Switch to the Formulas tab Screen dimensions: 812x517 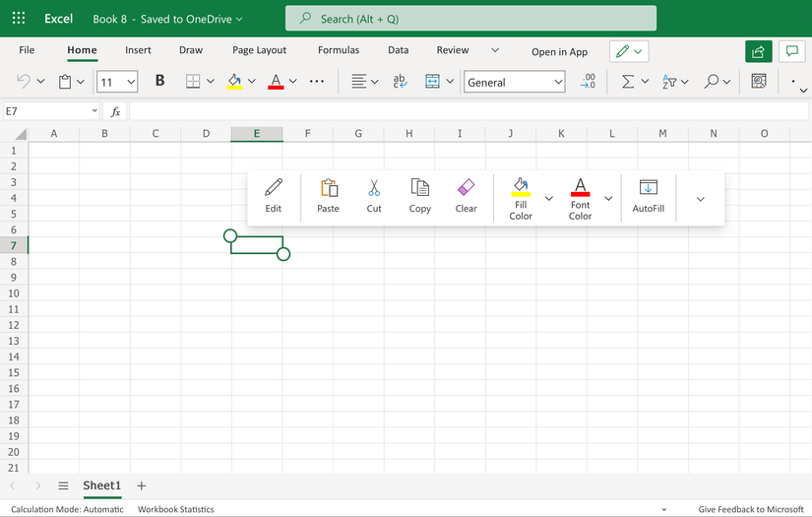[x=339, y=50]
